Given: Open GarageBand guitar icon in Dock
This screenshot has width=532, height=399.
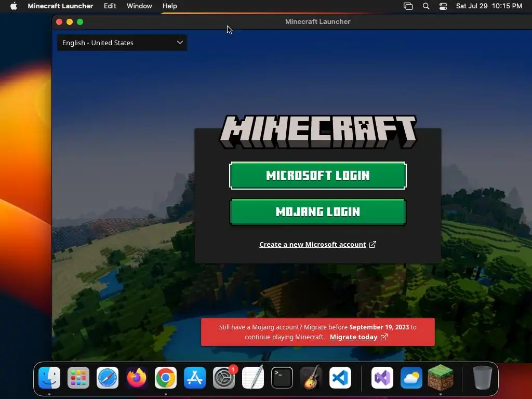Looking at the screenshot, I should coord(311,378).
